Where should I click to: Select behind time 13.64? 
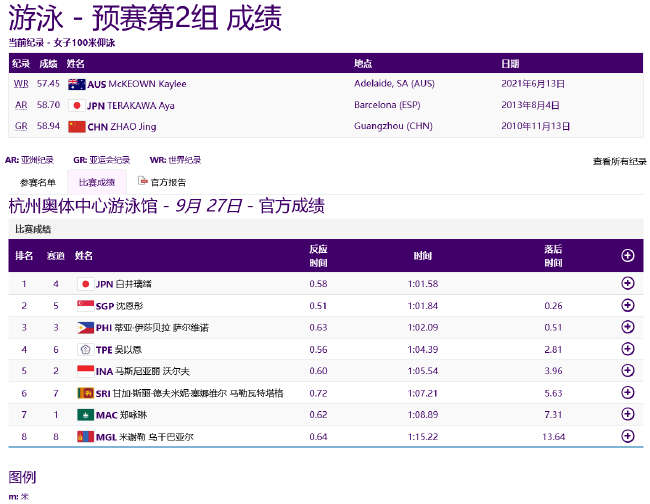click(553, 437)
